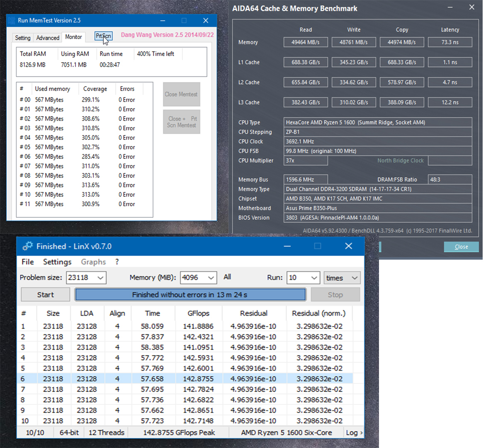
Task: Click the Close Memtest button
Action: (181, 94)
